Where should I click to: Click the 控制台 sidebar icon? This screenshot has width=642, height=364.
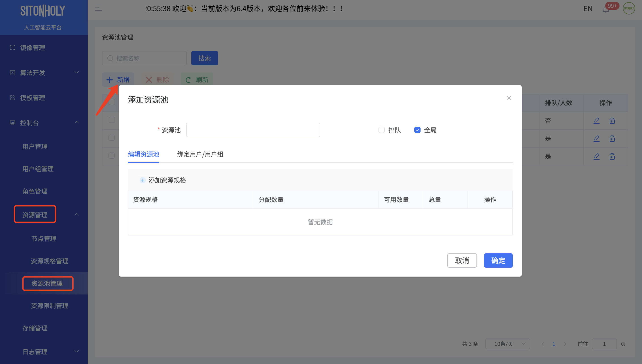13,123
